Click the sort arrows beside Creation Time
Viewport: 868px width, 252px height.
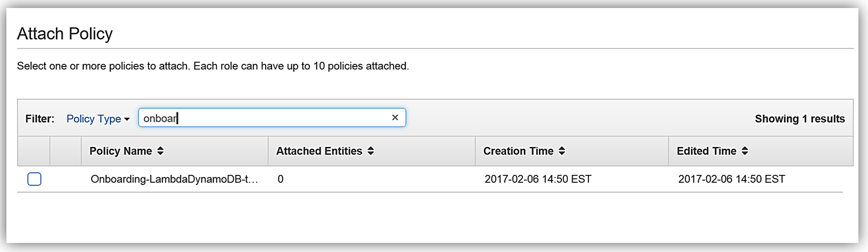pyautogui.click(x=562, y=151)
